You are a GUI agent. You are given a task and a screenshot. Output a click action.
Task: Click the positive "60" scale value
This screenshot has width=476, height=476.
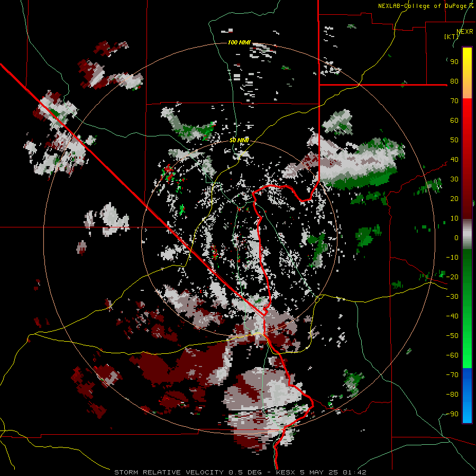point(454,120)
